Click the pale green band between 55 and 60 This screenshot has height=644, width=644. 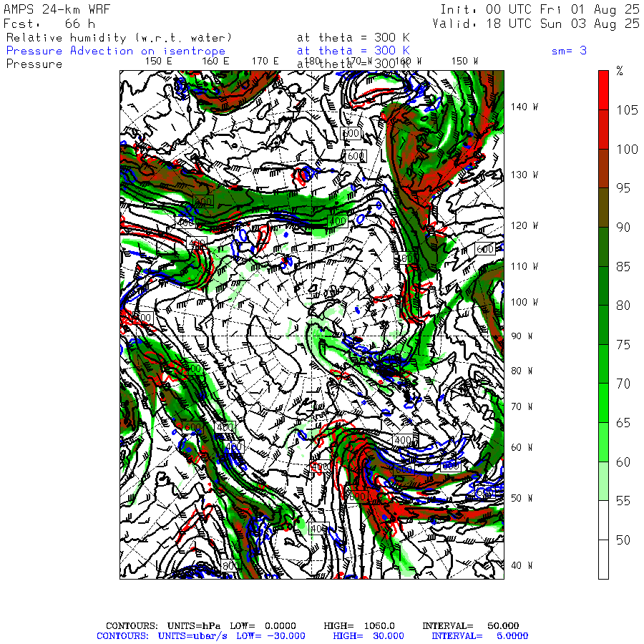(603, 482)
